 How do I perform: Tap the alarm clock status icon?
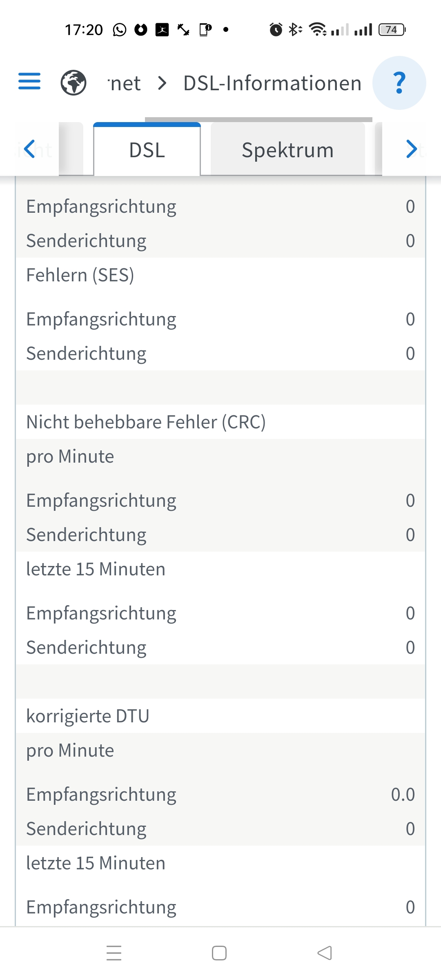[276, 30]
